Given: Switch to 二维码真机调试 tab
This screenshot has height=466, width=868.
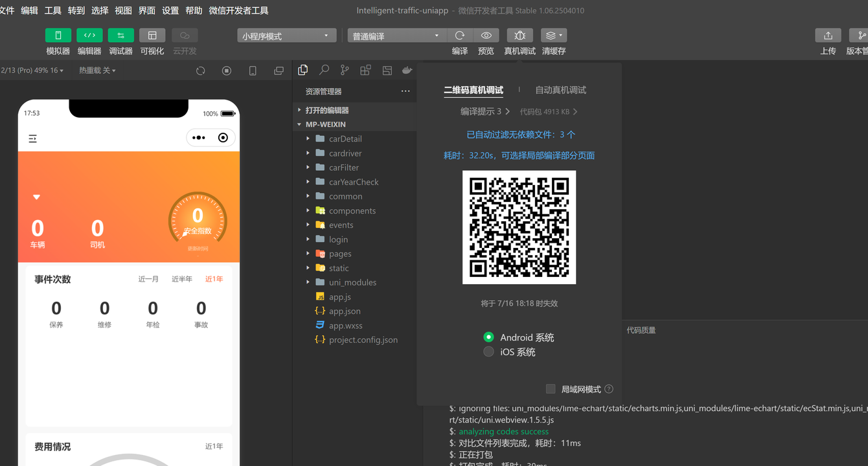Looking at the screenshot, I should point(474,91).
